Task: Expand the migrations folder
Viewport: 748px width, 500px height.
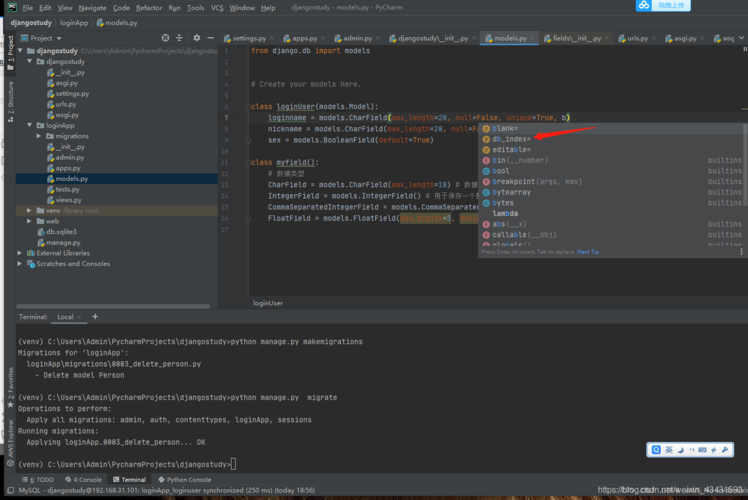Action: (x=39, y=136)
